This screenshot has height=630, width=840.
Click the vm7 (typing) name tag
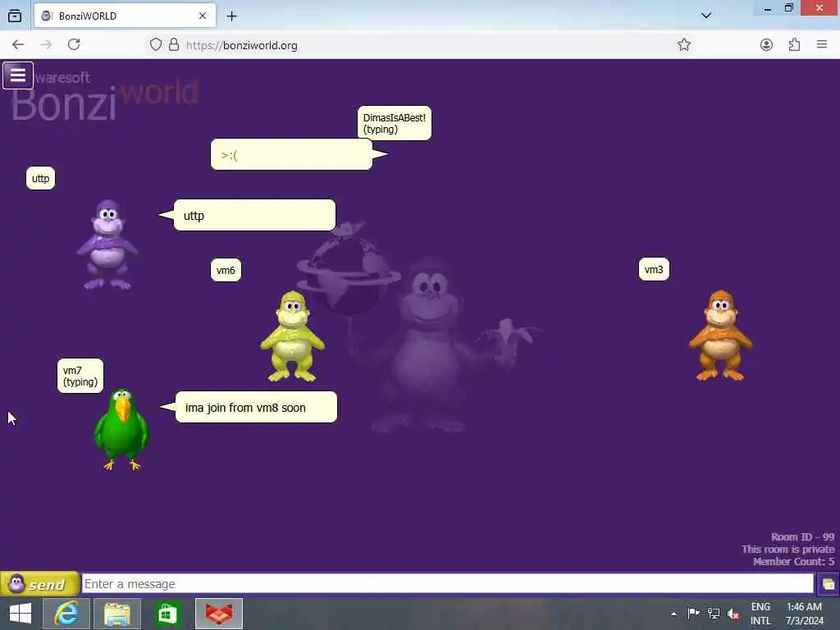(80, 376)
